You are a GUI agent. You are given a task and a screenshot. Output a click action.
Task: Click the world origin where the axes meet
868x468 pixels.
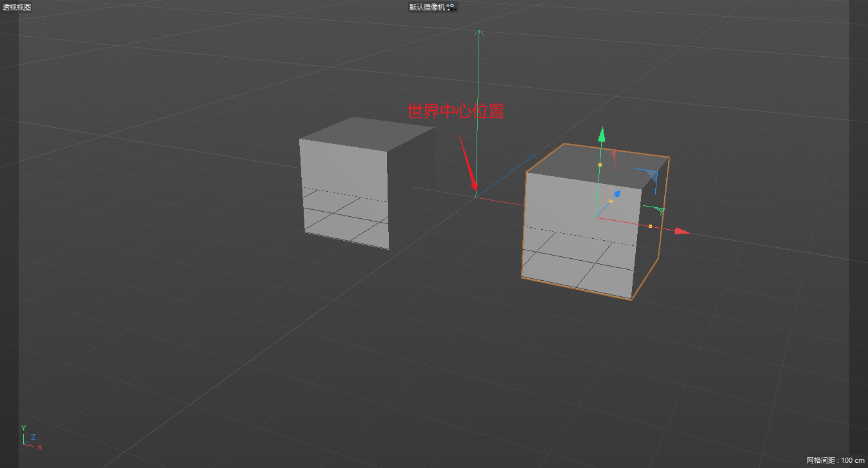pos(476,196)
